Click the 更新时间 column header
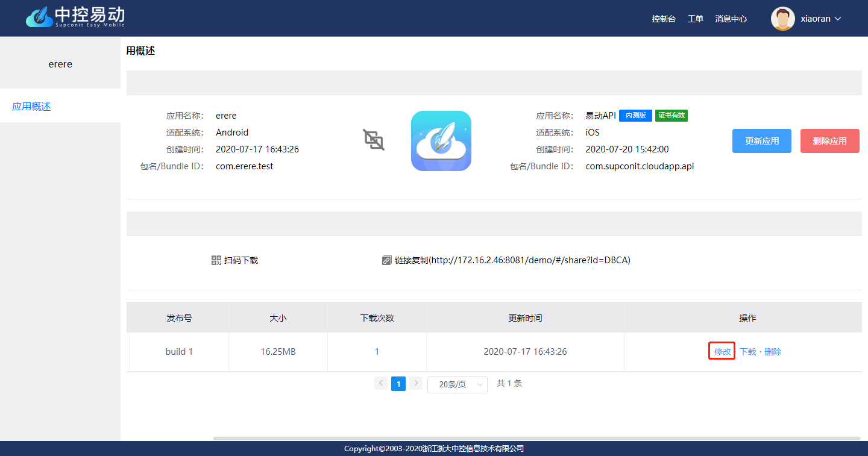The height and width of the screenshot is (456, 868). (525, 317)
